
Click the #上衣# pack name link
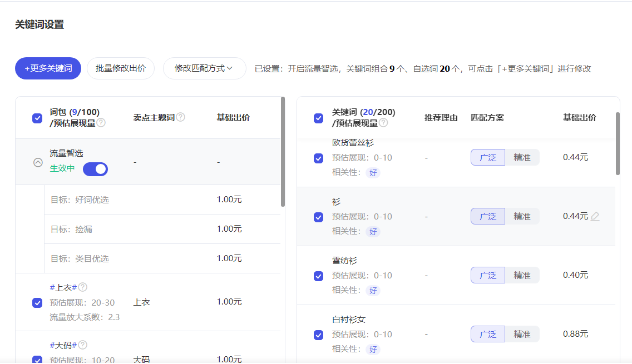[63, 287]
